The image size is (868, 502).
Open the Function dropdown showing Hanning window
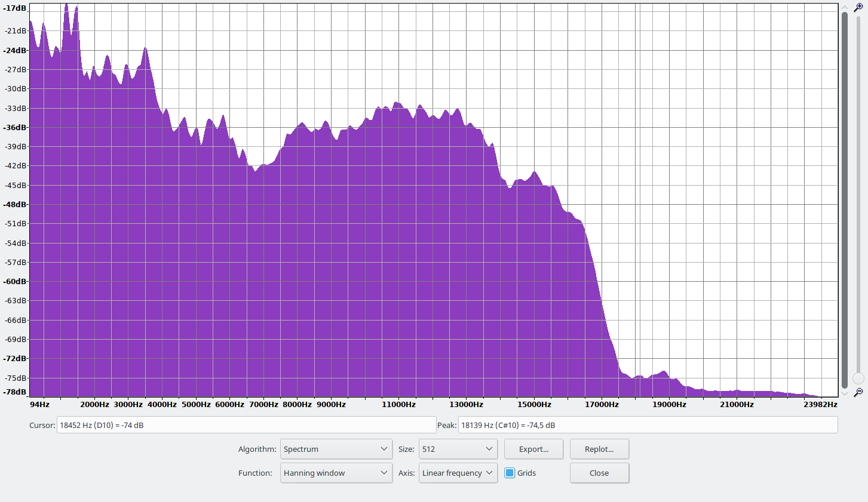click(336, 473)
